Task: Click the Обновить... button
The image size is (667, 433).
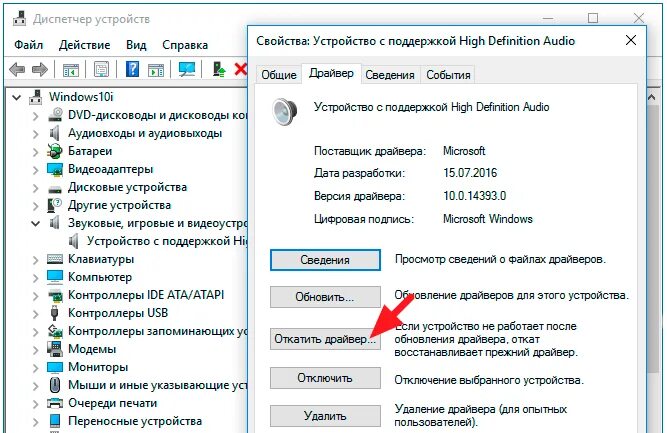Action: 325,296
